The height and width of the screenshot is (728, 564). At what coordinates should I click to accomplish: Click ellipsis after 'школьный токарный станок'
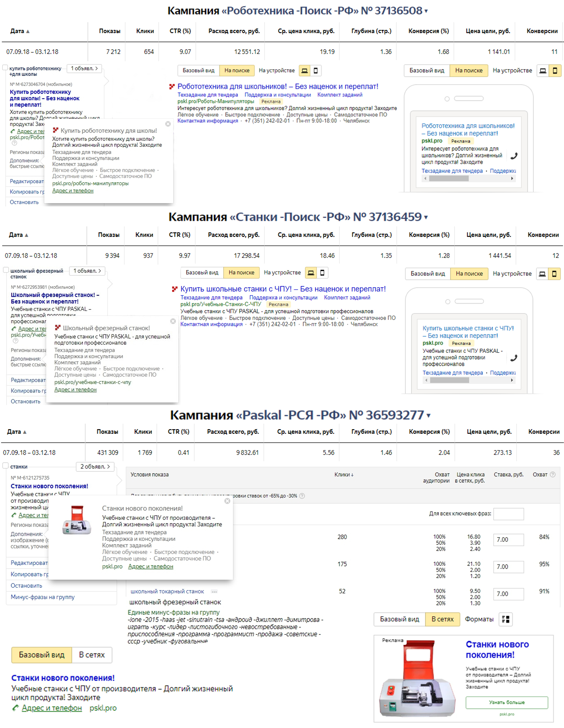tap(214, 592)
